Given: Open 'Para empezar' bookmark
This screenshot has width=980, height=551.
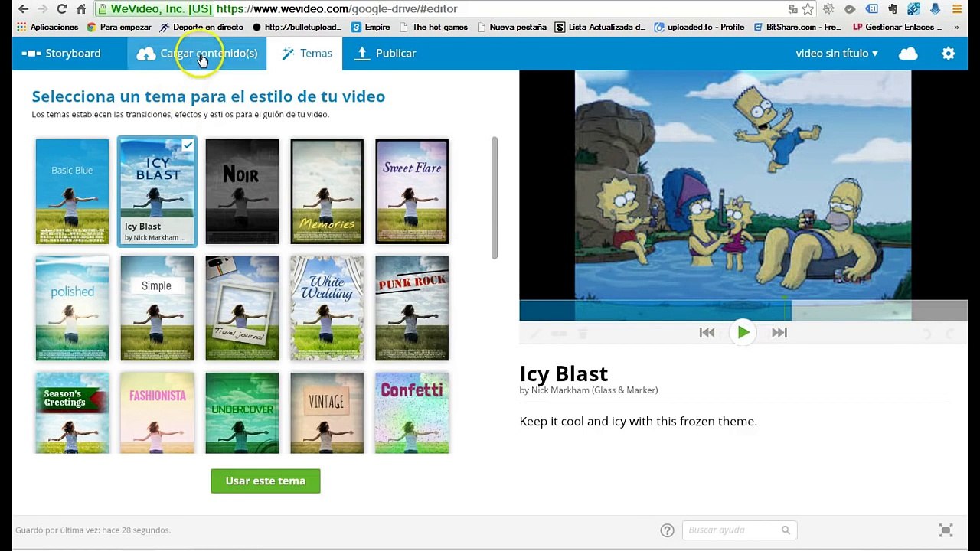Looking at the screenshot, I should coord(119,27).
